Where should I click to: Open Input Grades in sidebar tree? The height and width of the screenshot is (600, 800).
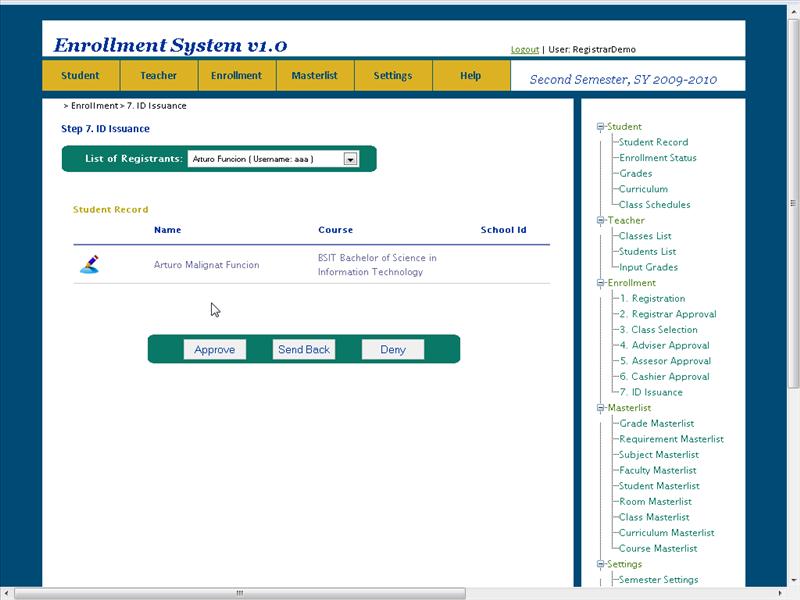pos(648,267)
